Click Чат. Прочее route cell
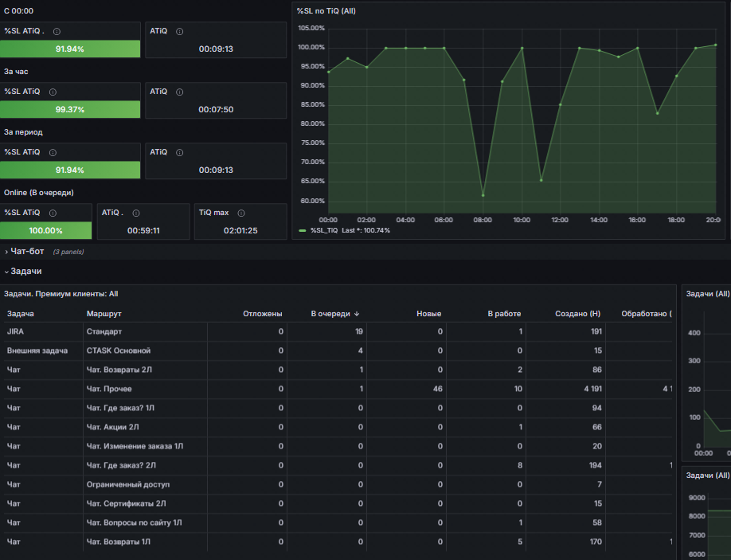This screenshot has height=560, width=731. [109, 389]
